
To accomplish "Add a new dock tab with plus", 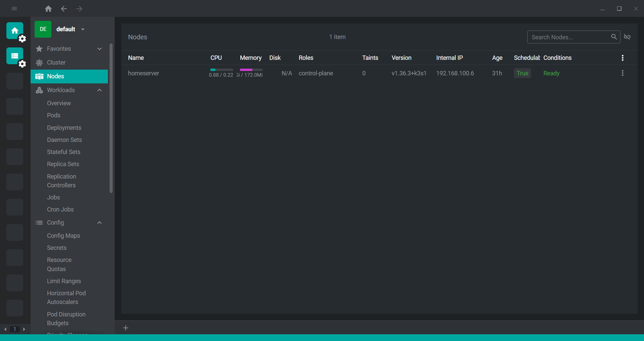I will (126, 328).
